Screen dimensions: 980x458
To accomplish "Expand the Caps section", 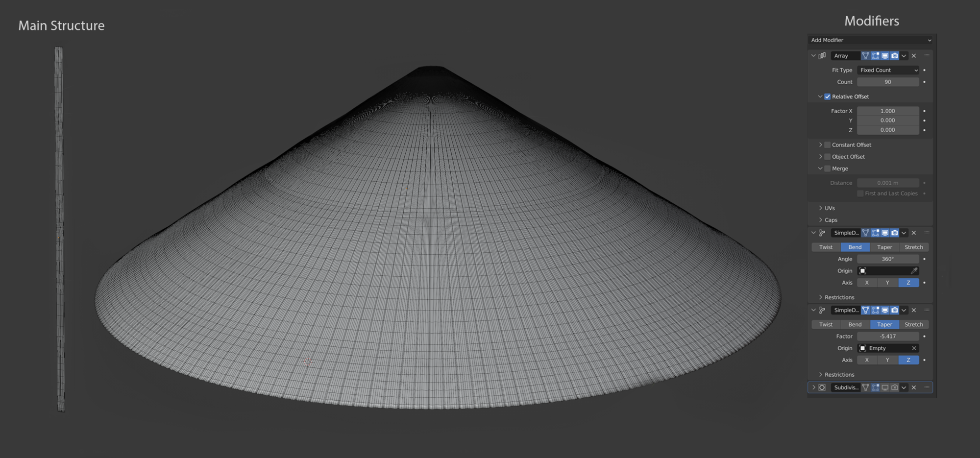I will click(x=820, y=220).
